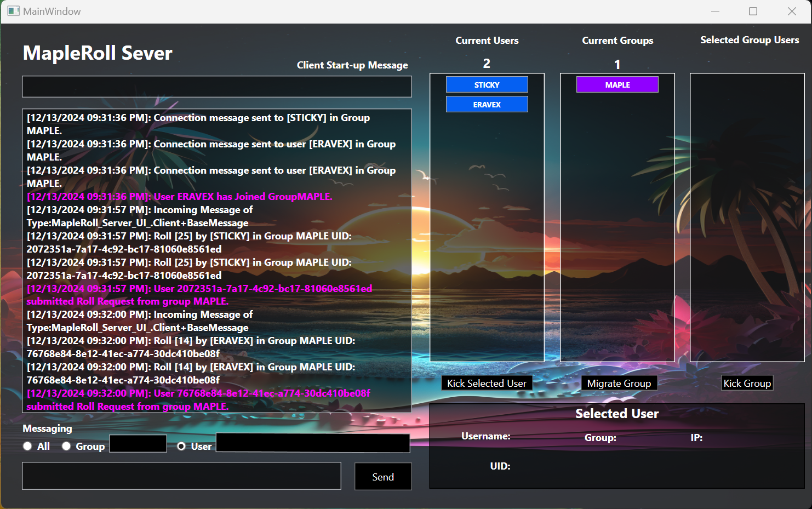
Task: Select ERAVEX in the Current Users list
Action: 487,104
